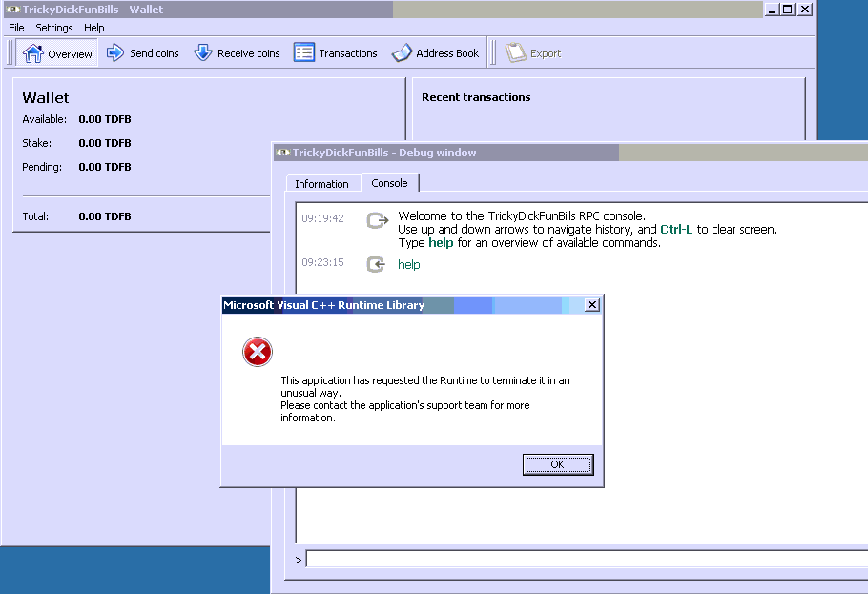Switch to the Information tab
Screen dimensions: 868x594
tap(321, 184)
